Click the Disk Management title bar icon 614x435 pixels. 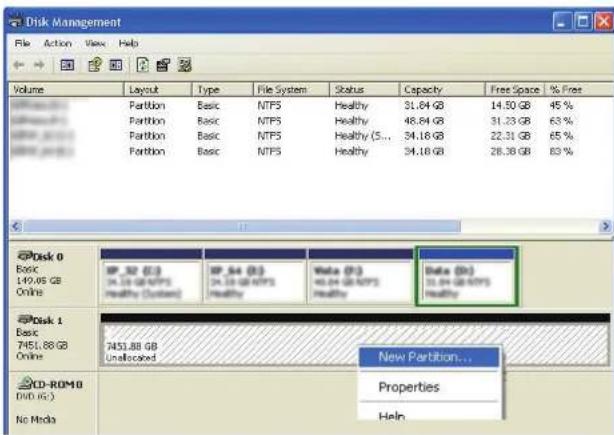(16, 22)
